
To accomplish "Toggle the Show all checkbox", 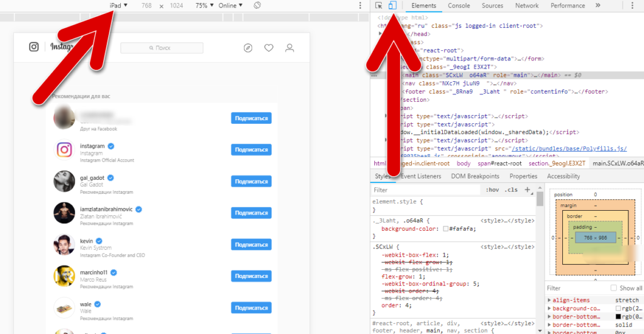I will [614, 288].
